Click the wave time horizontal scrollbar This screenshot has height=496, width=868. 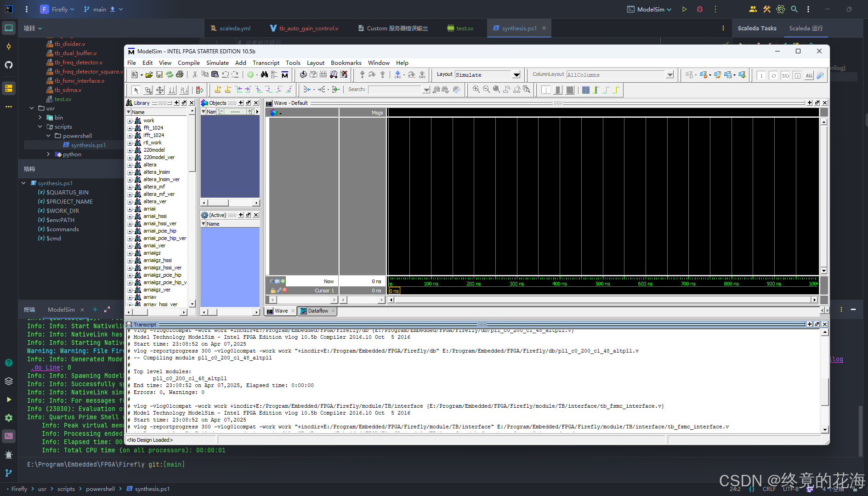click(603, 300)
